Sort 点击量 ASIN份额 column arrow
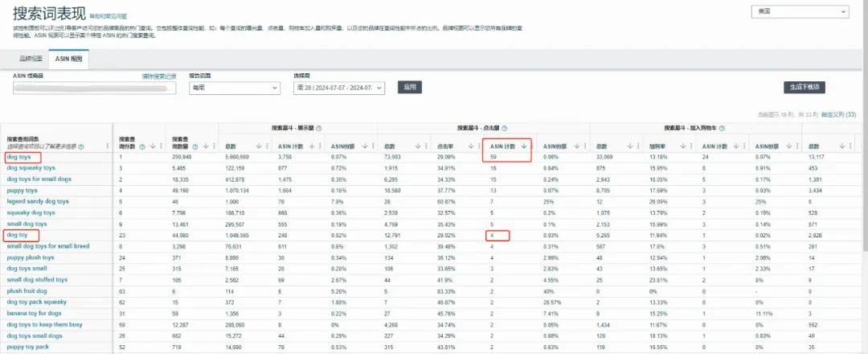Image resolution: width=868 pixels, height=354 pixels. click(577, 146)
